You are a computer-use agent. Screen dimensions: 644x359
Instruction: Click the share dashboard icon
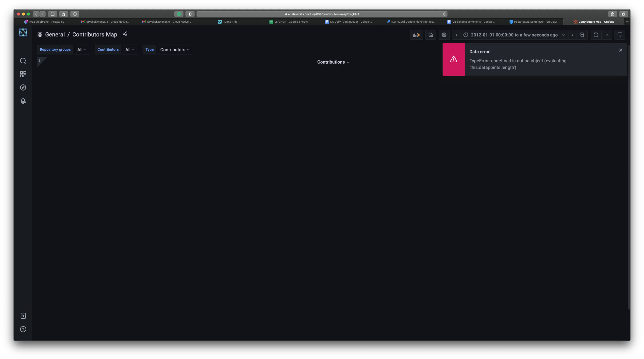point(125,34)
